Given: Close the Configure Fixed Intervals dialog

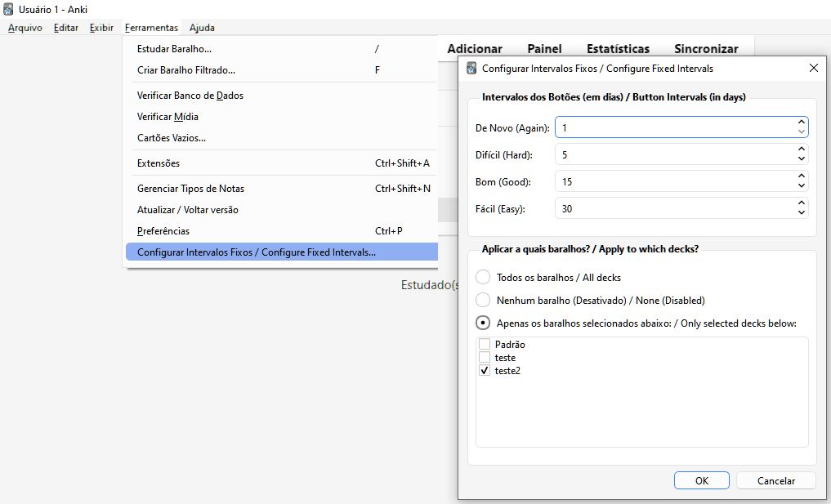Looking at the screenshot, I should (x=813, y=69).
